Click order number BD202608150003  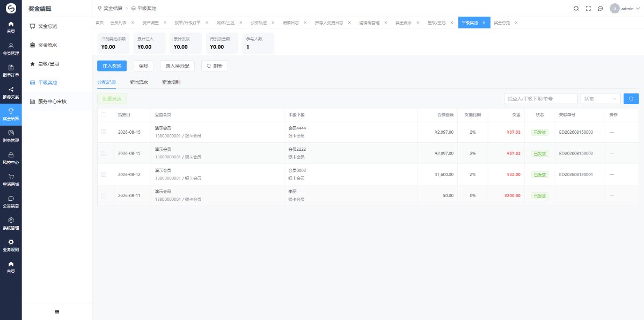[x=576, y=132]
